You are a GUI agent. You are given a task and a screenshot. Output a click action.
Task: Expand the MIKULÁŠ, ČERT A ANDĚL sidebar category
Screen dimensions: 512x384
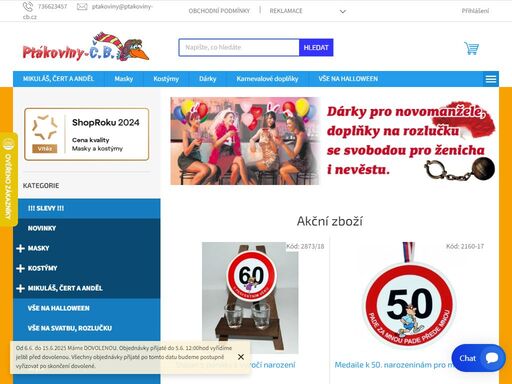[20, 288]
